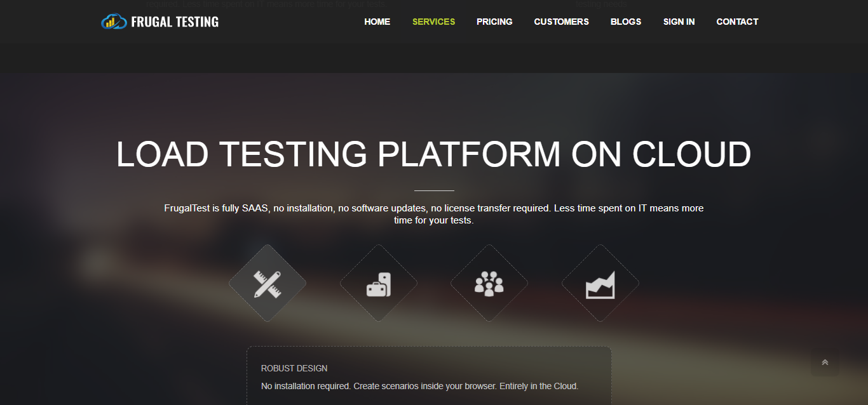This screenshot has width=868, height=405.
Task: Open the Blogs menu item
Action: pyautogui.click(x=626, y=22)
